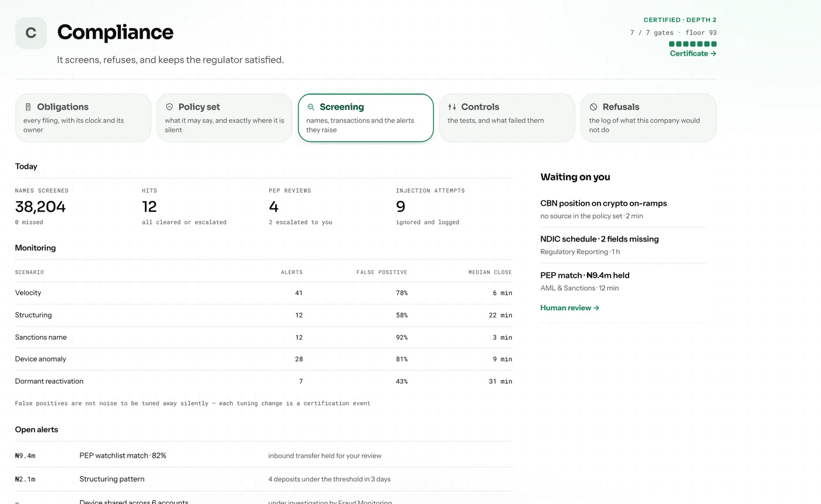The width and height of the screenshot is (821, 504).
Task: Select the Structuring scenario row label
Action: click(33, 315)
